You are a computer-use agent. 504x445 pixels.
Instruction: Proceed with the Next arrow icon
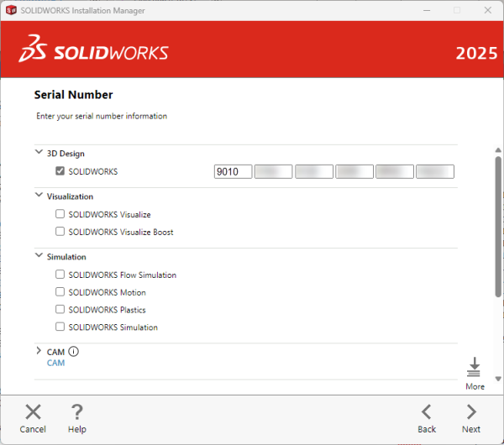click(x=471, y=411)
